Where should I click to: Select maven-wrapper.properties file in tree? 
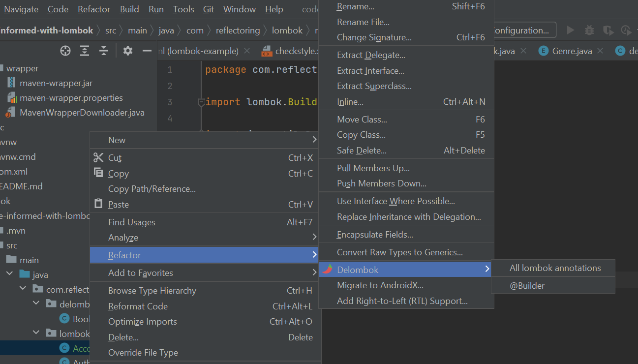point(71,98)
